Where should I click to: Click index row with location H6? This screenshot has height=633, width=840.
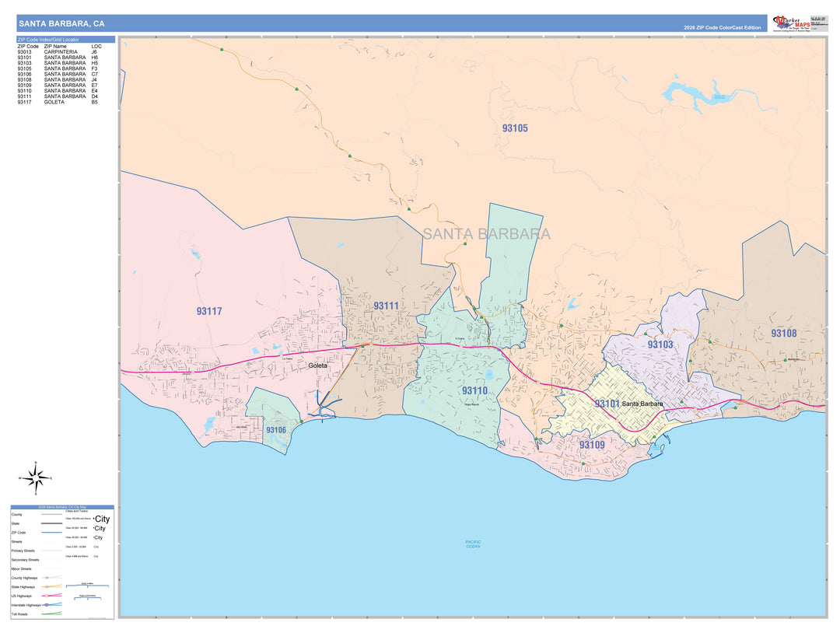58,58
